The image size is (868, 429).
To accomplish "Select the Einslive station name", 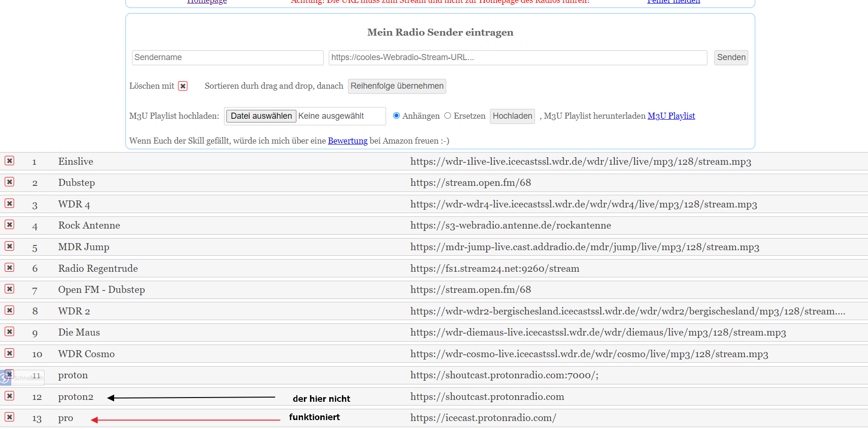I will pos(76,161).
